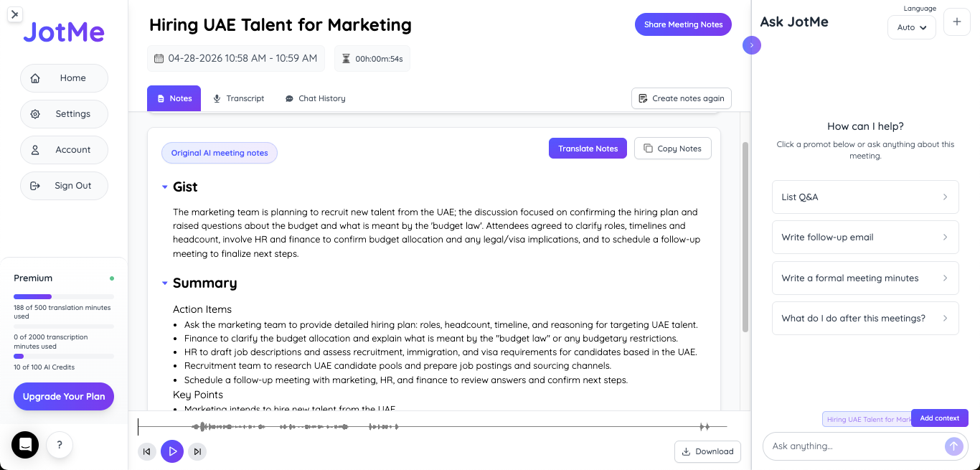The image size is (980, 470).
Task: Download the meeting recording
Action: pyautogui.click(x=707, y=451)
